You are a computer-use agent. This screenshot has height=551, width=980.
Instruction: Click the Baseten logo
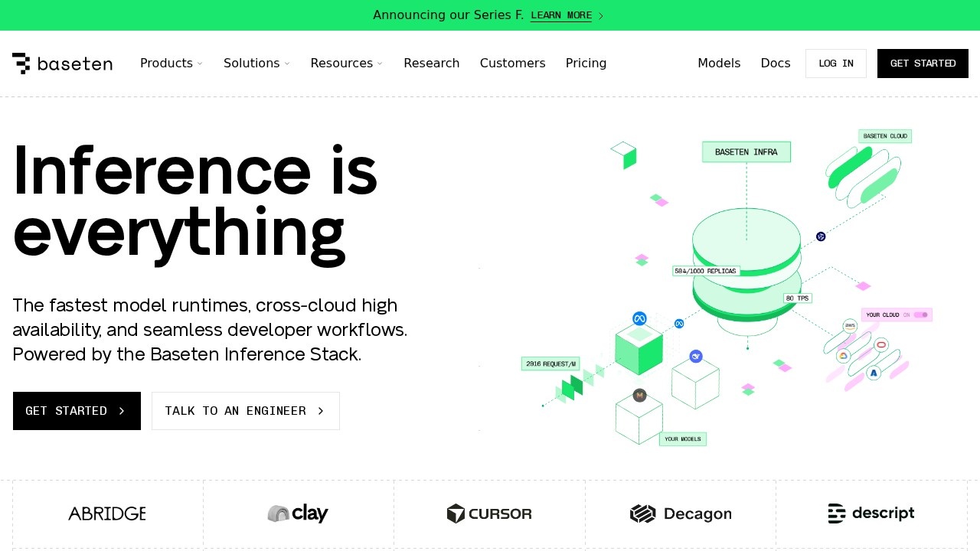click(x=62, y=64)
